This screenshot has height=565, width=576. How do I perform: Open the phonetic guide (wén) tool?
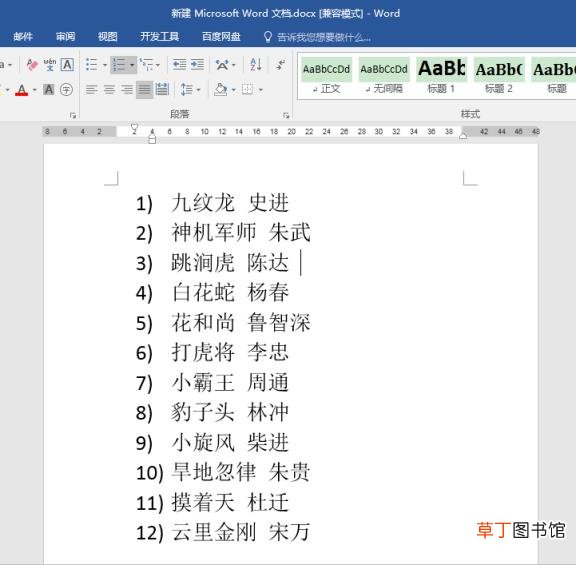pyautogui.click(x=50, y=65)
